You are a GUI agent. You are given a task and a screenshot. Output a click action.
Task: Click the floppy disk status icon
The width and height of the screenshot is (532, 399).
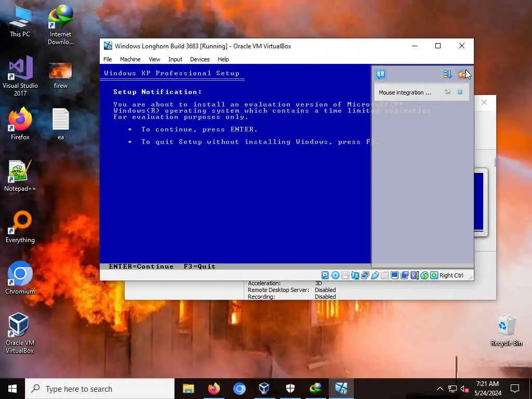[x=345, y=275]
